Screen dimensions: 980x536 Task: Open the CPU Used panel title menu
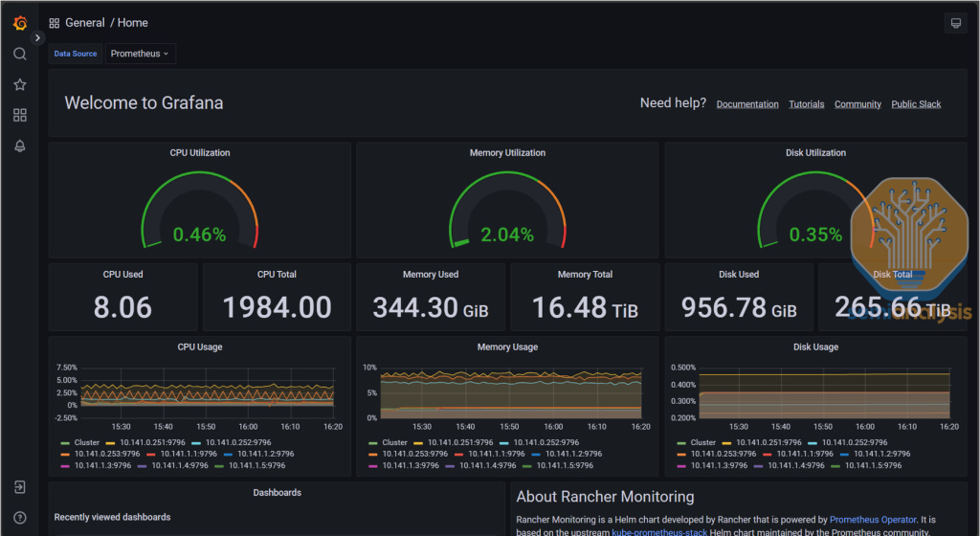pyautogui.click(x=123, y=275)
